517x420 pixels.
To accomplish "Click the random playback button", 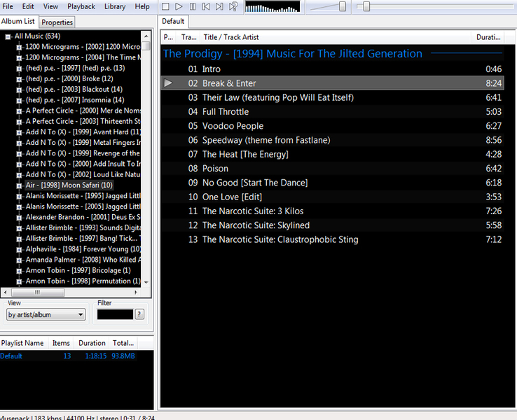I will click(x=233, y=6).
